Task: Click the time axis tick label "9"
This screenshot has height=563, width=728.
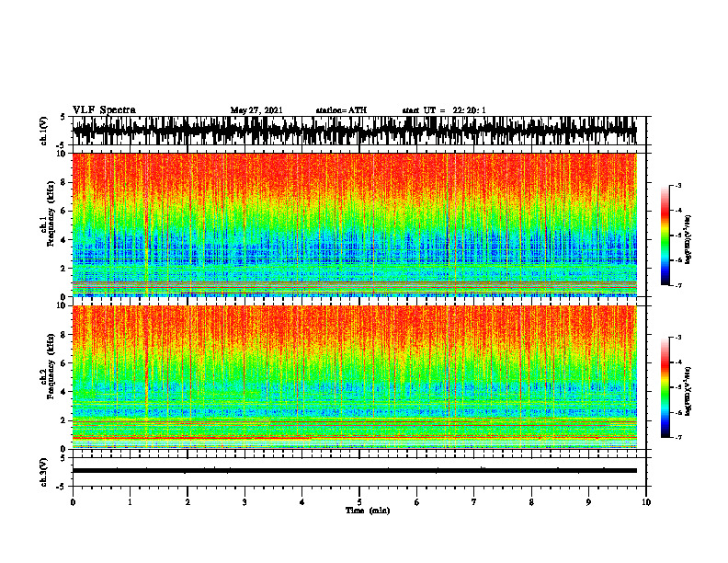Action: point(588,502)
